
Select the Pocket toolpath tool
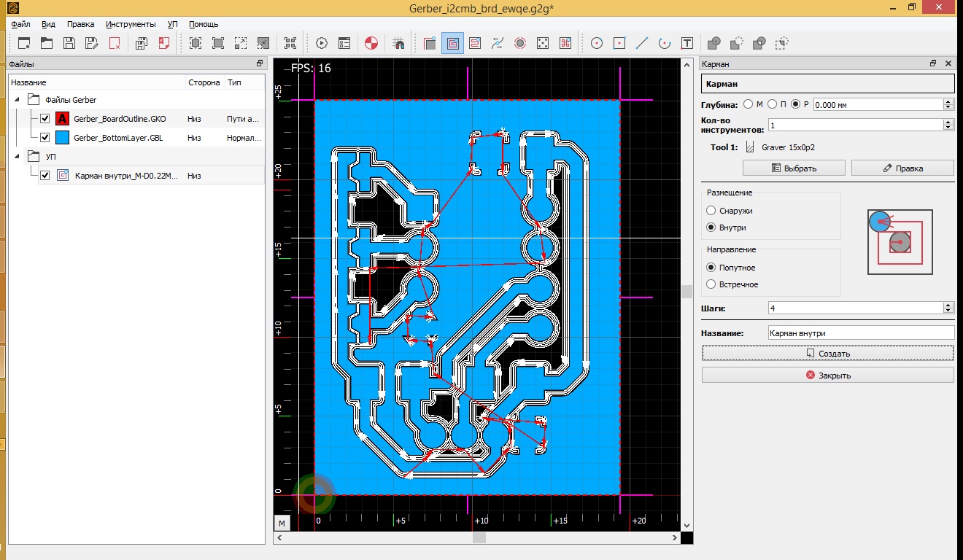click(x=452, y=43)
